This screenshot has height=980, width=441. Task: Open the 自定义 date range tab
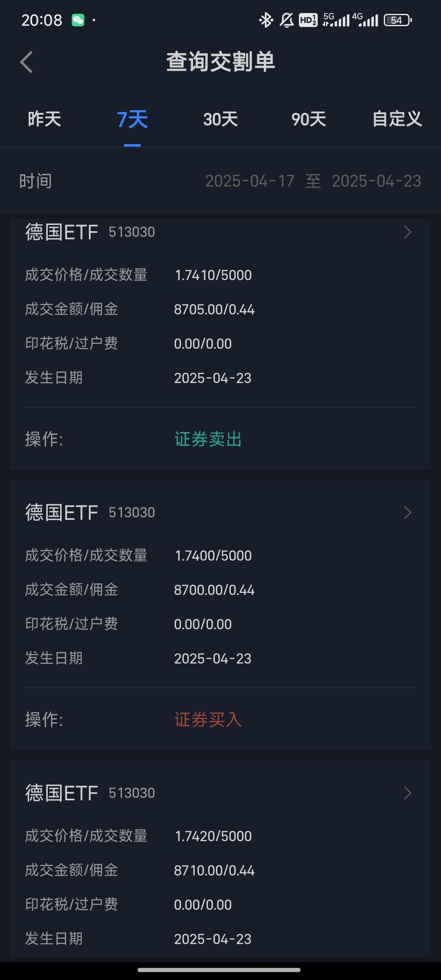pyautogui.click(x=397, y=119)
